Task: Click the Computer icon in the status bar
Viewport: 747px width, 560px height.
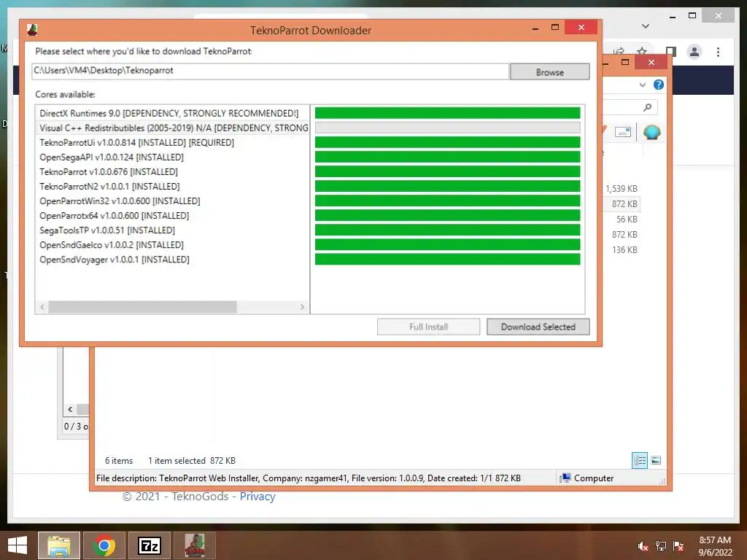Action: point(565,478)
